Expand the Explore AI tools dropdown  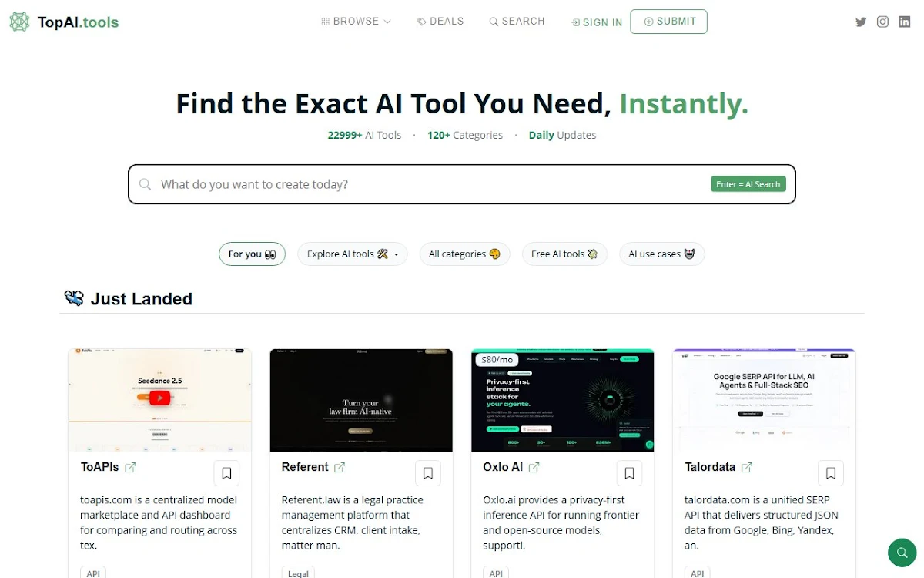[353, 254]
